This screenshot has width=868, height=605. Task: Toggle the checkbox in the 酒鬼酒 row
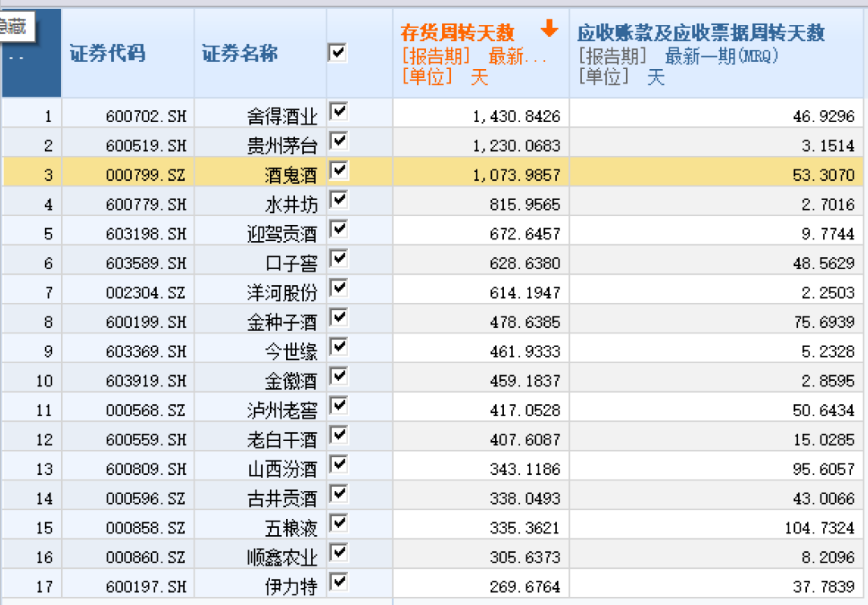point(338,170)
